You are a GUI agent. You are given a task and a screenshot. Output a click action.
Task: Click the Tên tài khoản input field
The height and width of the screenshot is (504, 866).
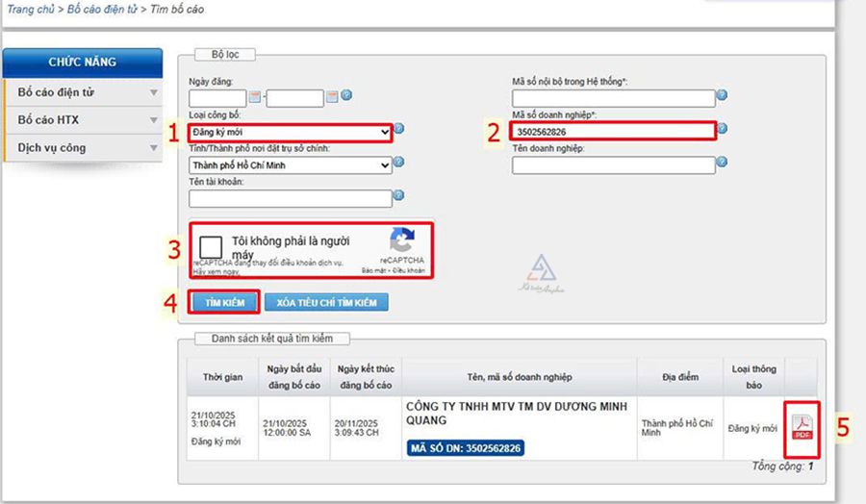[x=291, y=198]
